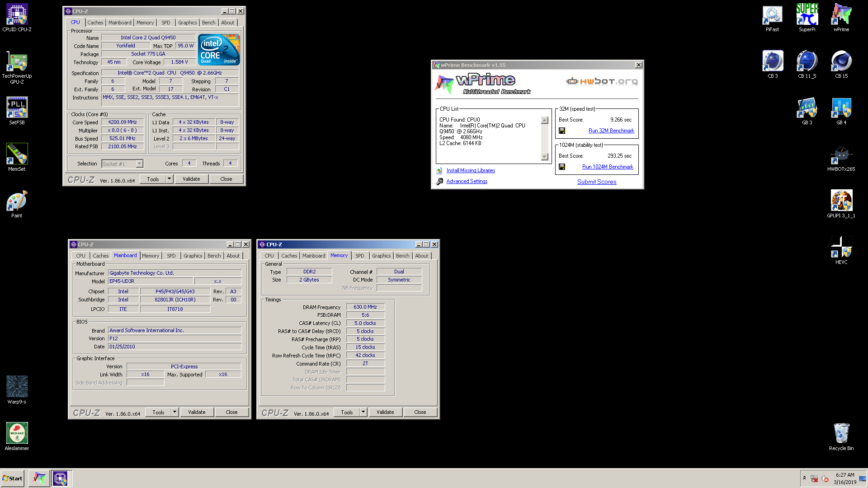
Task: Select the motherboard model EP45-UD3R
Action: coord(151,281)
